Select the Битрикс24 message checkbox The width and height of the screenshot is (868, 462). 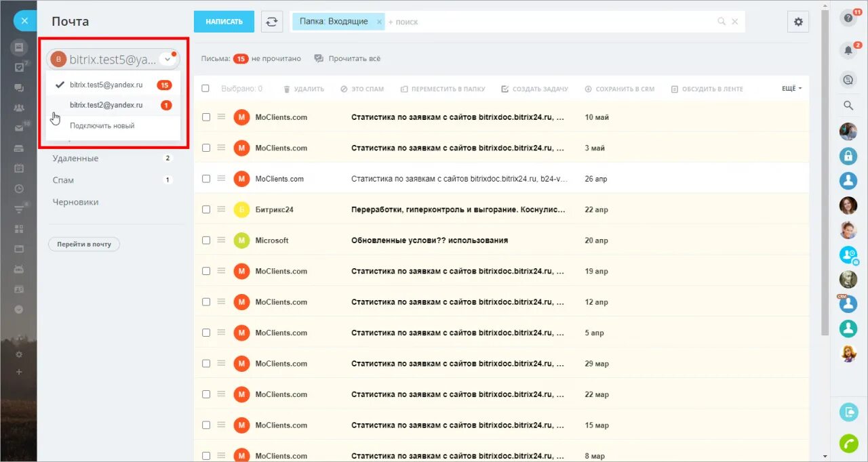pos(206,209)
